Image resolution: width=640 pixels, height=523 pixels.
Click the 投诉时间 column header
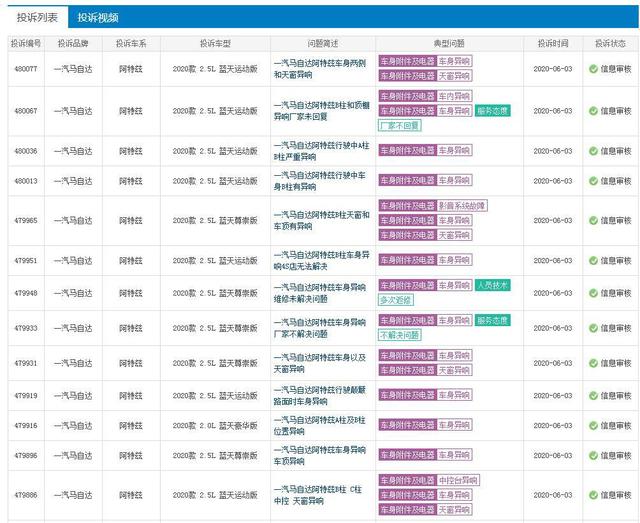(553, 44)
